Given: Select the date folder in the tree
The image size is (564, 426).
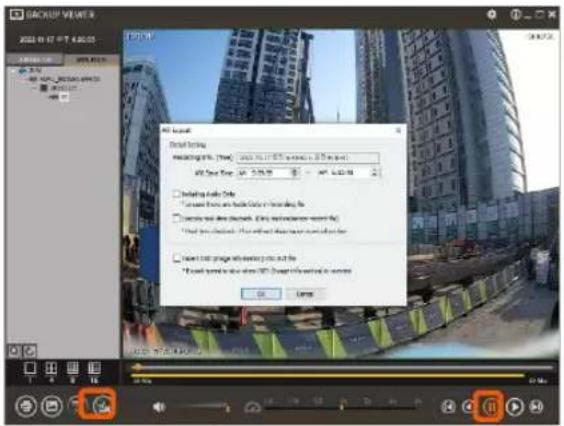Looking at the screenshot, I should [x=59, y=88].
